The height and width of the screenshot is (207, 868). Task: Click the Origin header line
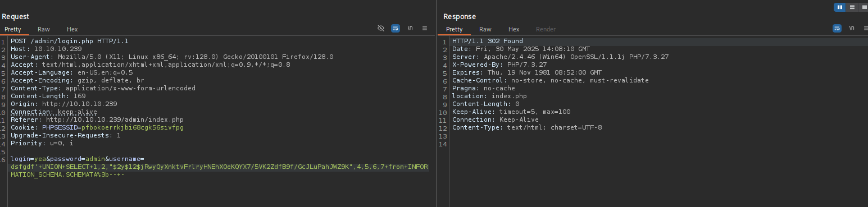[x=64, y=104]
